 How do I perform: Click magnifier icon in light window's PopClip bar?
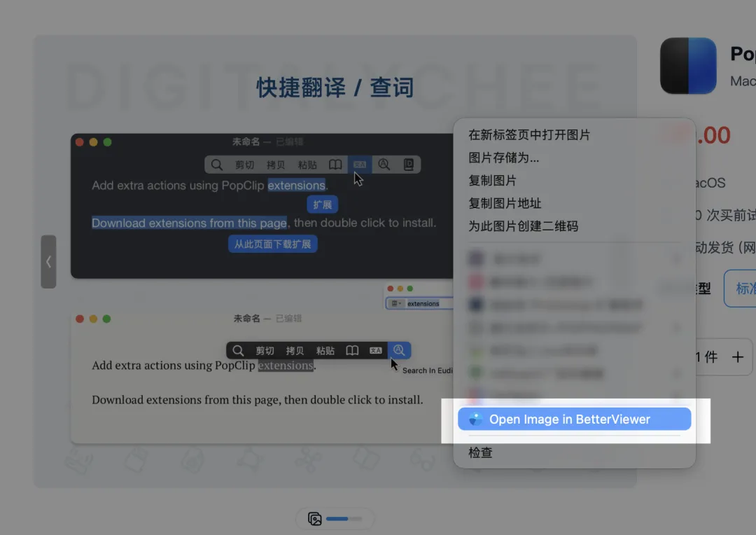pyautogui.click(x=238, y=350)
